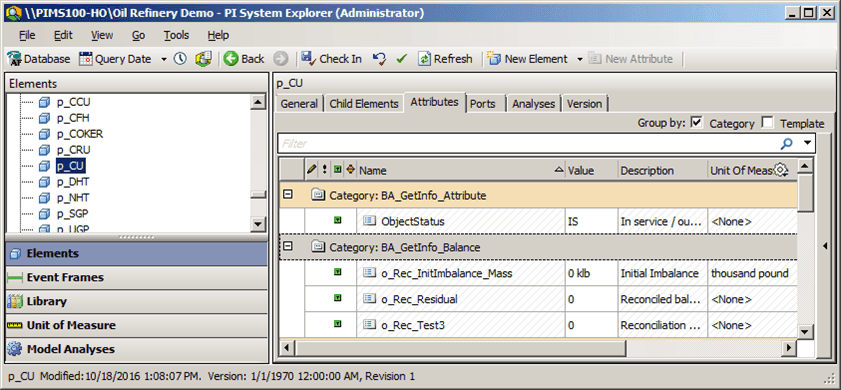Viewport: 841px width, 390px height.
Task: Click the icon right of the clock
Action: [203, 59]
